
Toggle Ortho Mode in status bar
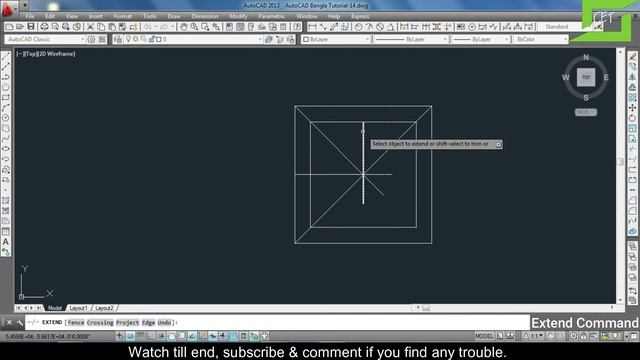coord(151,336)
